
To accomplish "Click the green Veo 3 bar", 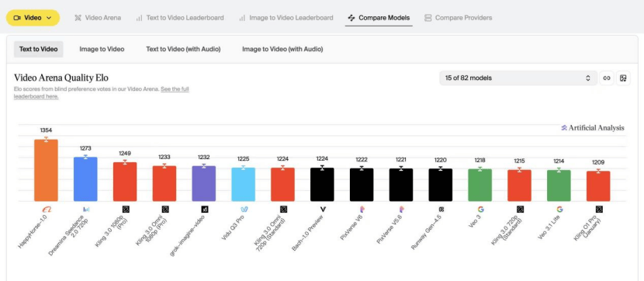I will [x=480, y=186].
